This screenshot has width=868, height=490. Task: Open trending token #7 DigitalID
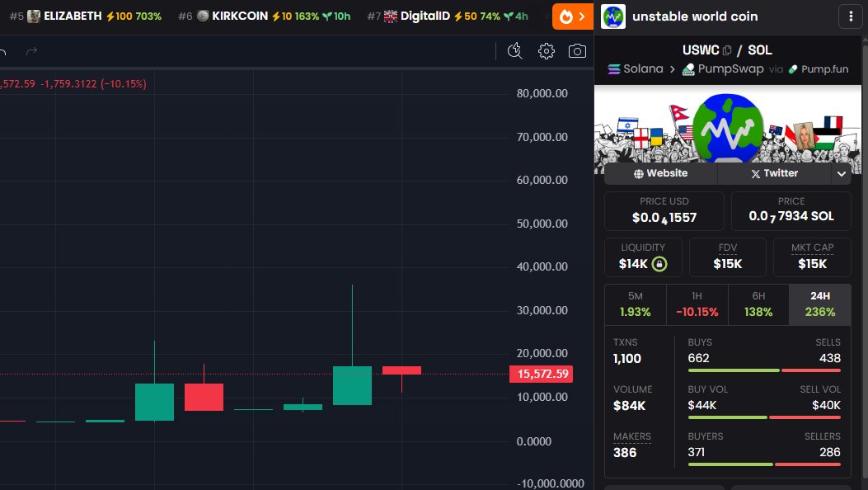click(448, 16)
